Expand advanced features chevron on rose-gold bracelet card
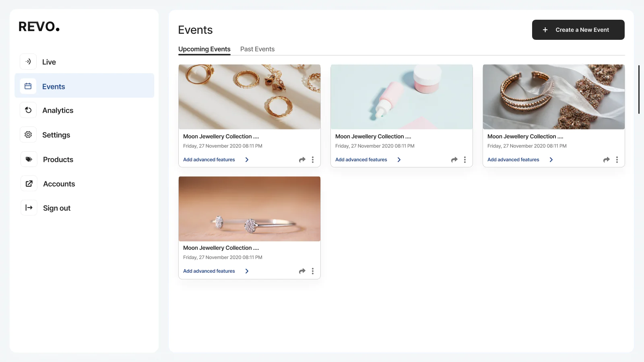The height and width of the screenshot is (362, 644). click(551, 160)
